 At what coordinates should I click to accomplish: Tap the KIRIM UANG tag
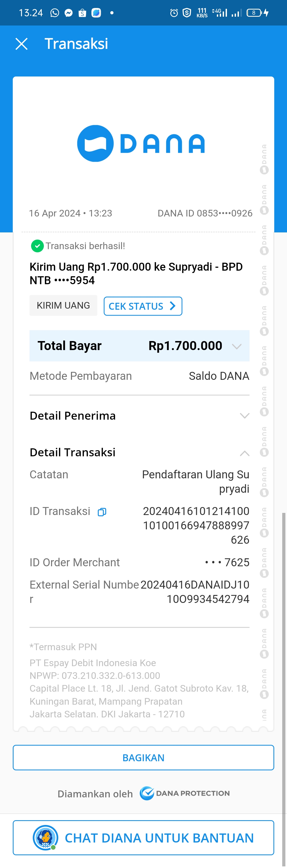[x=64, y=306]
